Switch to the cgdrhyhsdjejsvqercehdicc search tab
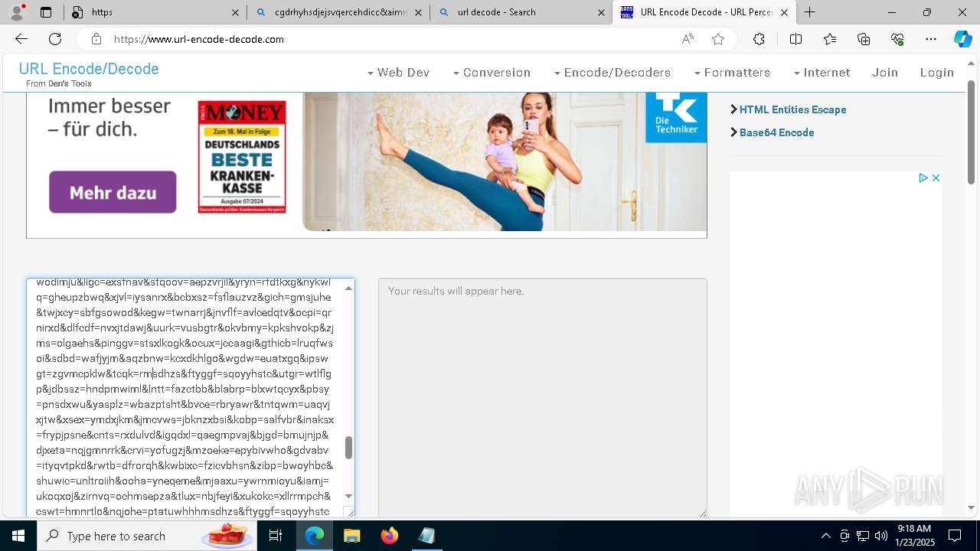The width and height of the screenshot is (980, 551). [x=338, y=12]
